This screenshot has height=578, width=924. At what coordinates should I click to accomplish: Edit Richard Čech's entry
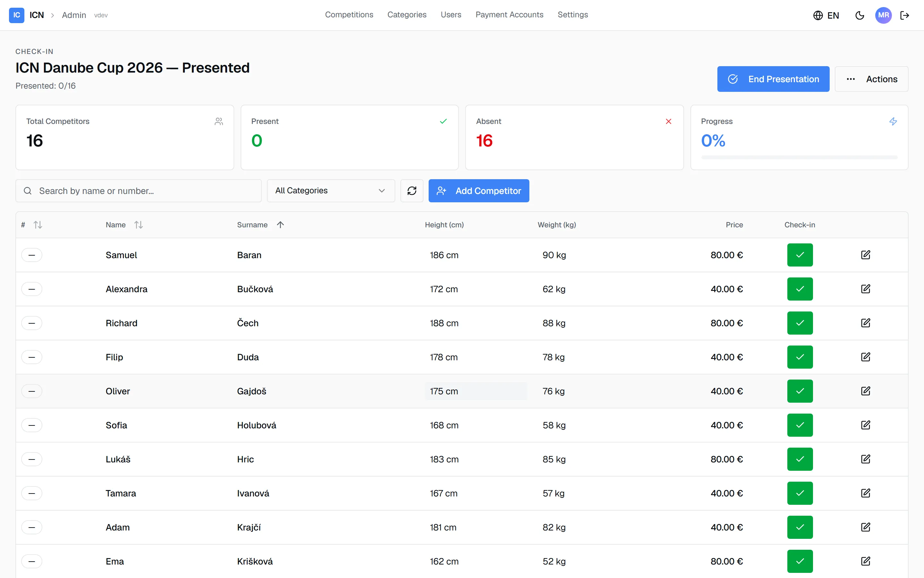pos(866,323)
